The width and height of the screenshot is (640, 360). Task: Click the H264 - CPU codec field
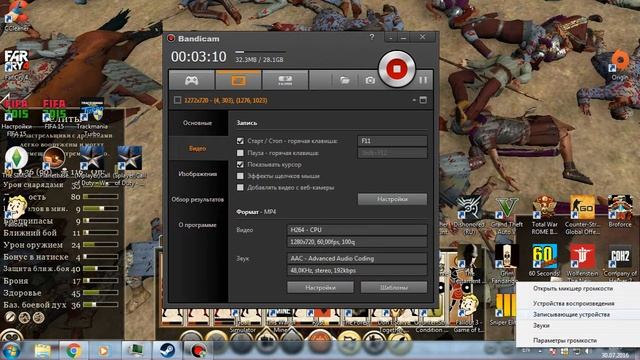pyautogui.click(x=357, y=230)
